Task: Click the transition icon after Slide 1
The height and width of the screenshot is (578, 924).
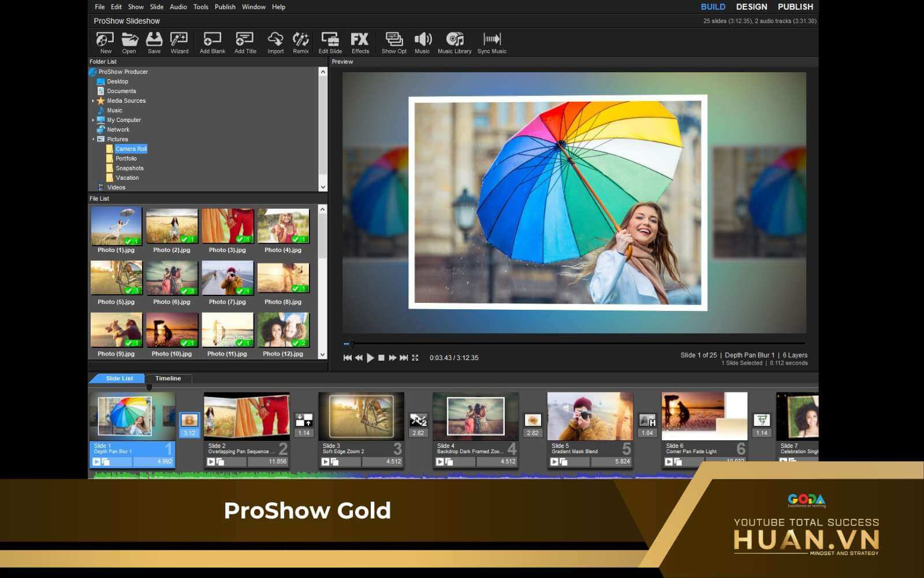Action: click(189, 420)
